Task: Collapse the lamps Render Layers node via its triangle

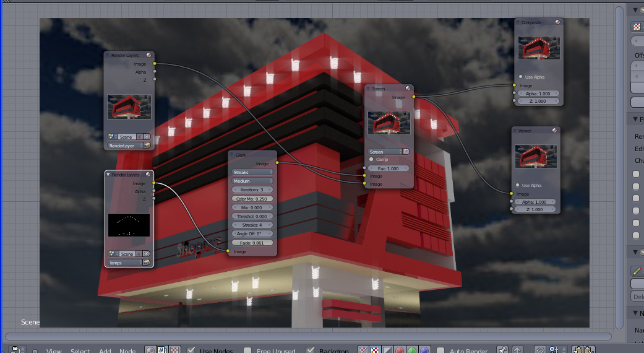Action: click(108, 174)
